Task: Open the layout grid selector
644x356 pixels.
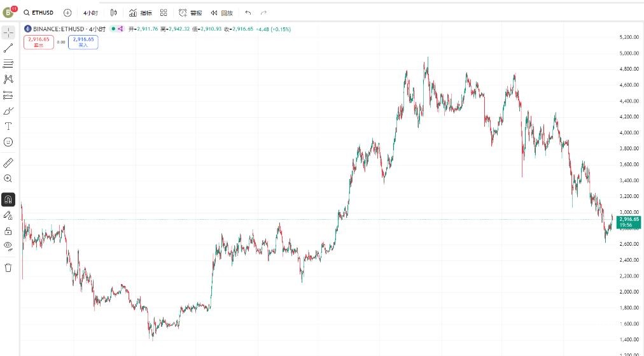Action: [x=164, y=13]
